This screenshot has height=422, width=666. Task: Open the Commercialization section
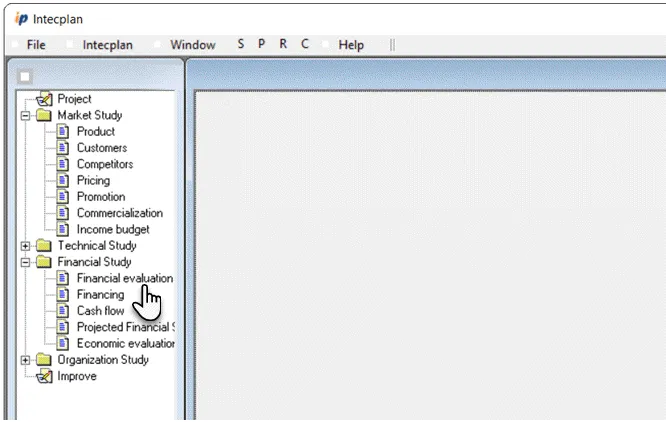(x=120, y=213)
